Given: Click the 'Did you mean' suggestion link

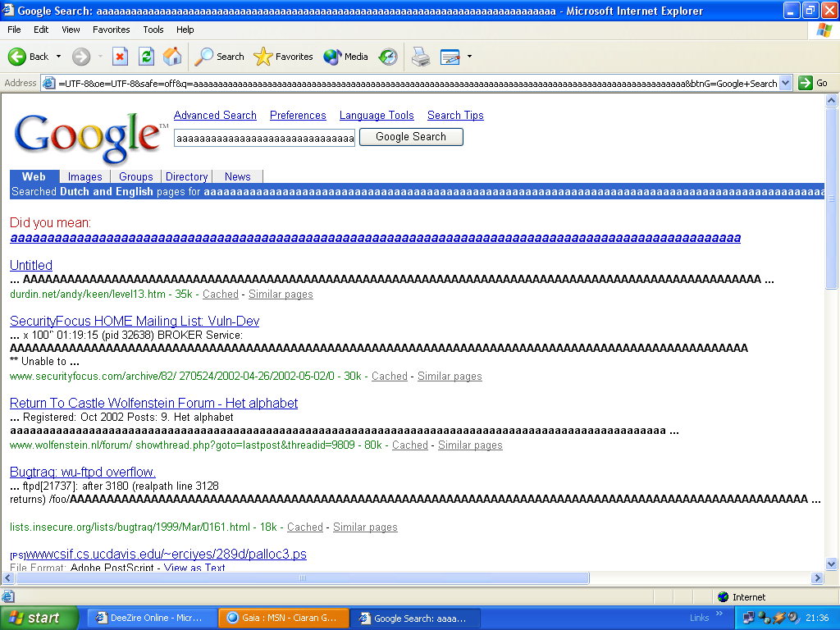Looking at the screenshot, I should 375,238.
